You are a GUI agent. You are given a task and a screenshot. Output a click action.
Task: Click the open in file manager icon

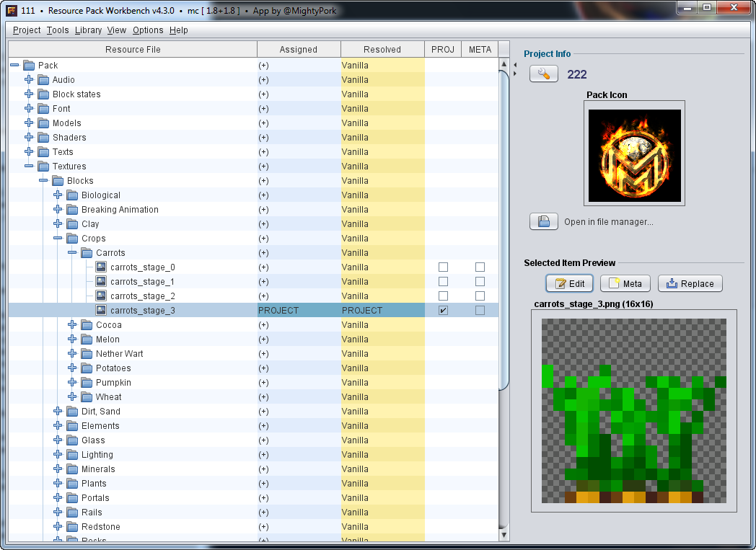click(x=544, y=222)
